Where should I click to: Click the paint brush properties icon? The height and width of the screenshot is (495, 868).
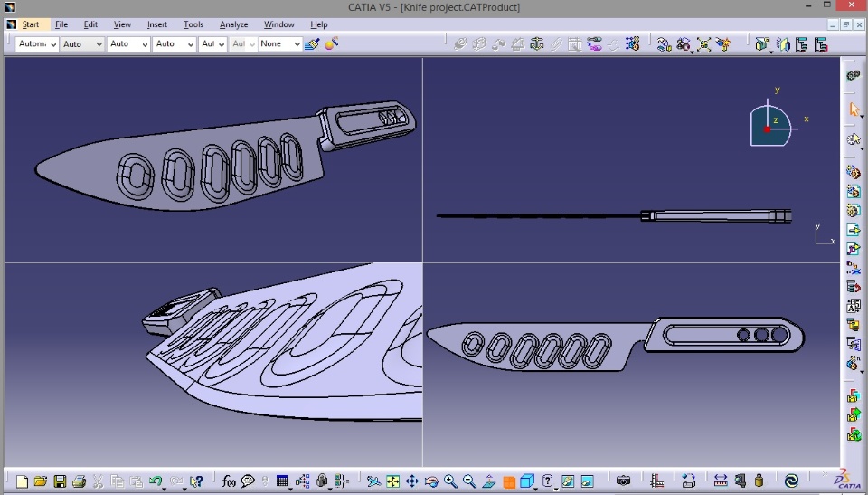[312, 43]
